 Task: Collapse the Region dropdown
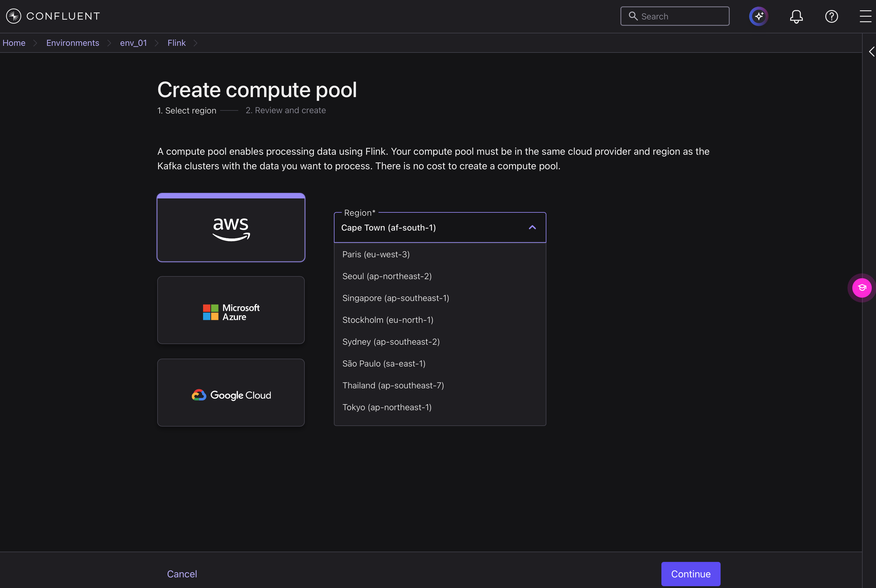(440, 228)
